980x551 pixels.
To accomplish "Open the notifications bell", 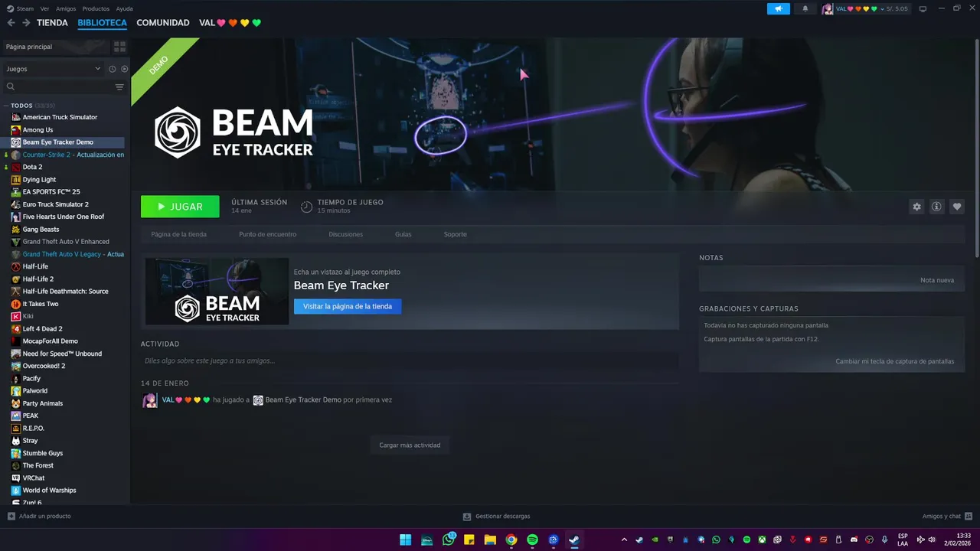I will (x=805, y=9).
